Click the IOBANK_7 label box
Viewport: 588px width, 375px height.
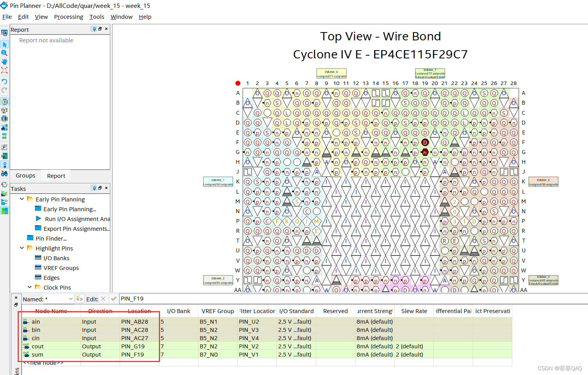430,73
